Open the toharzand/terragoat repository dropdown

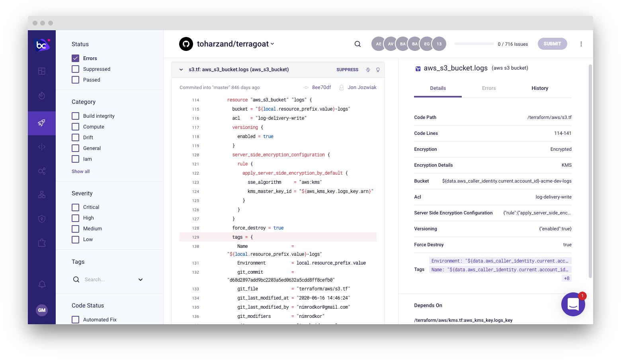236,44
